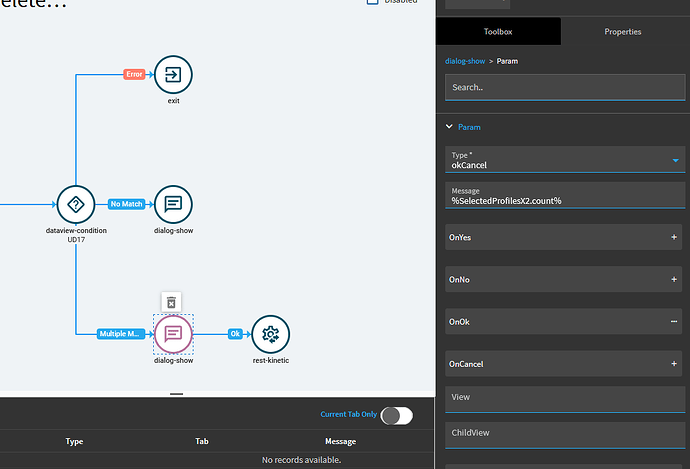Screen dimensions: 690x469
Task: Focus the Search.. field
Action: pos(565,87)
